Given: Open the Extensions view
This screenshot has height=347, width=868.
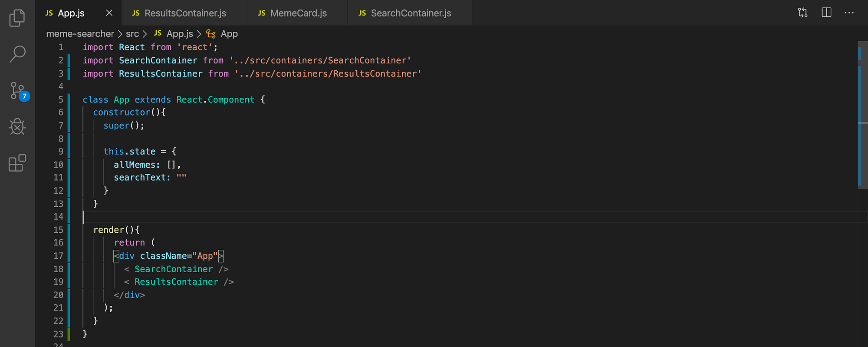Looking at the screenshot, I should click(x=17, y=163).
